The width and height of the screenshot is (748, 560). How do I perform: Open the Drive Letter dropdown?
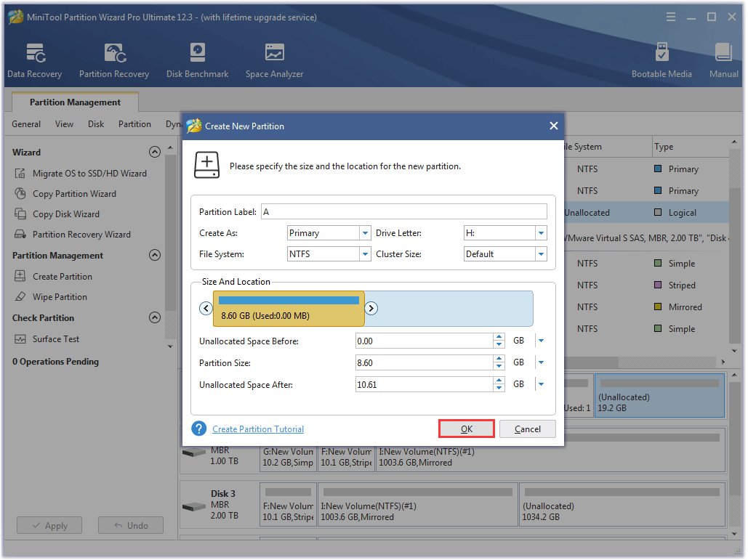pos(541,233)
